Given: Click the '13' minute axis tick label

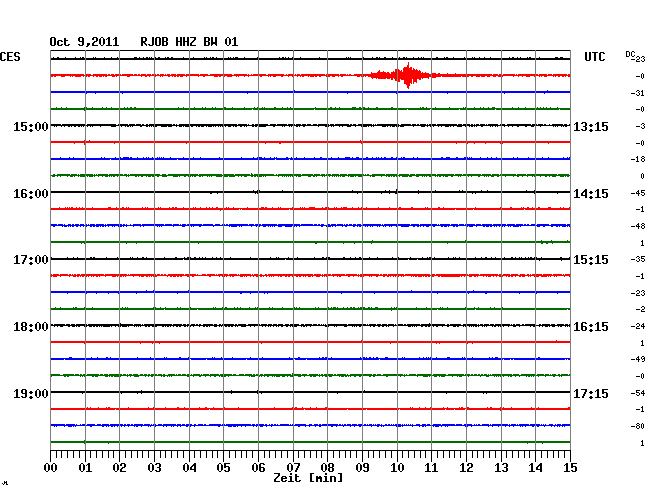Looking at the screenshot, I should (501, 467).
